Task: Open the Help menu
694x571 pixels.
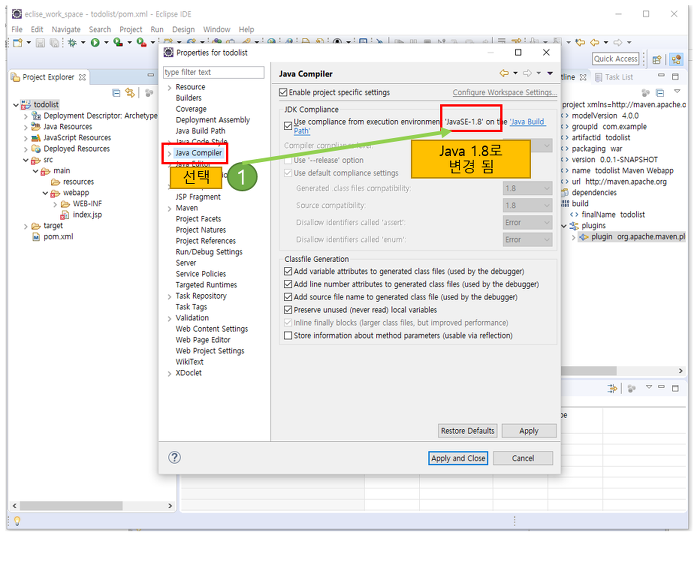Action: click(246, 29)
